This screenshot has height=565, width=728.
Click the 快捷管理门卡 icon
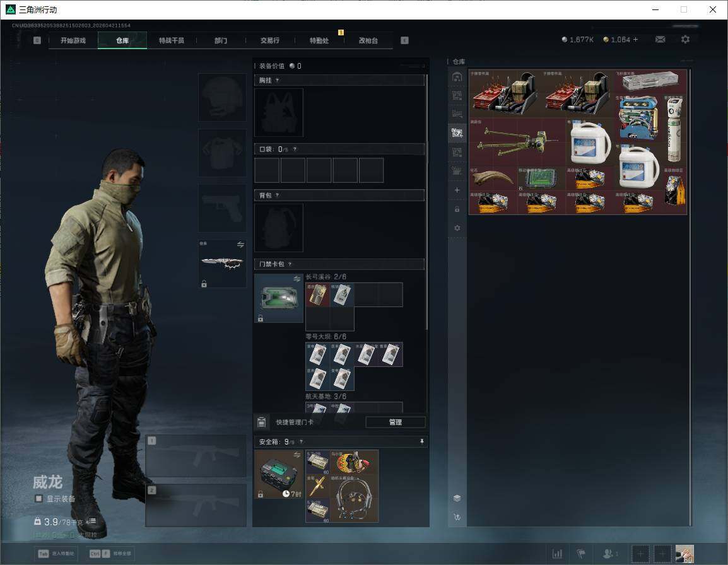(x=261, y=422)
